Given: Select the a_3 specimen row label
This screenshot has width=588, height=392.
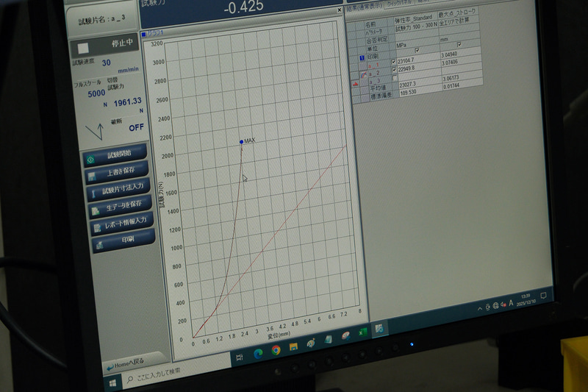Looking at the screenshot, I should (375, 82).
